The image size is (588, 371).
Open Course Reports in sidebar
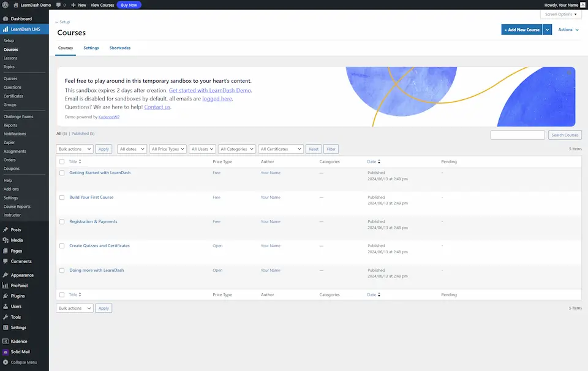click(17, 207)
